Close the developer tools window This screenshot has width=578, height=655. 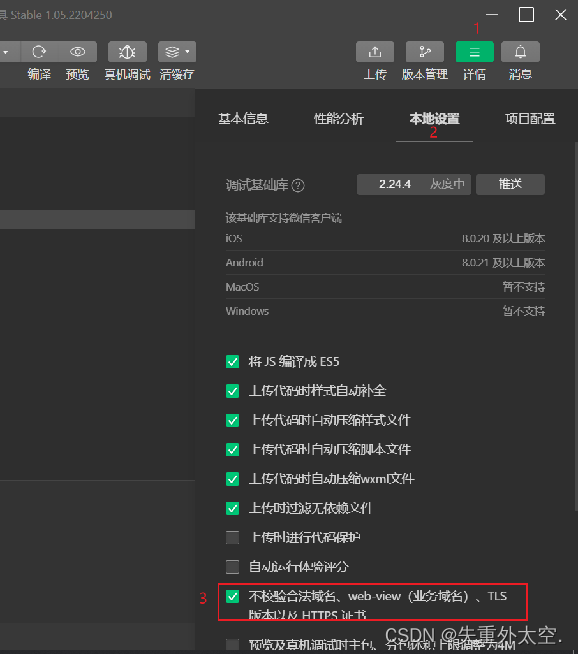click(x=561, y=15)
